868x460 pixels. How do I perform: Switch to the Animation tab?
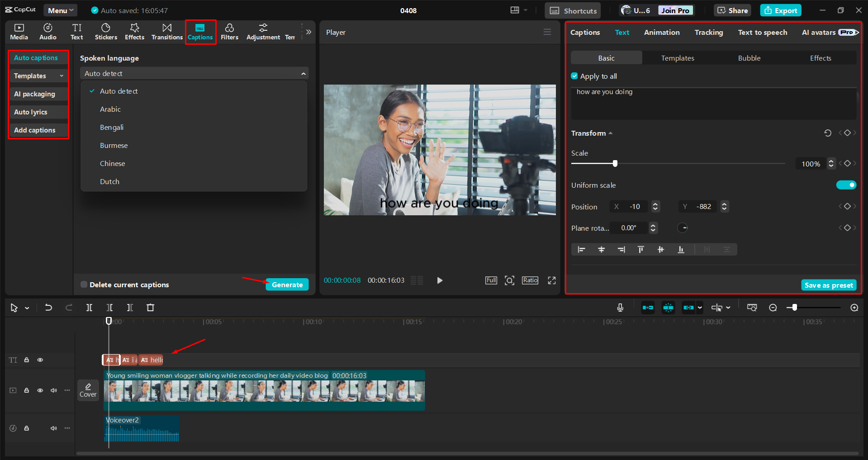click(661, 32)
